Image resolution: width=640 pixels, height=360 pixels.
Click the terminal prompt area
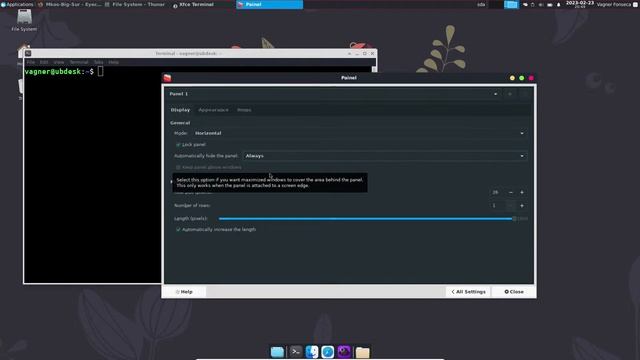click(64, 71)
